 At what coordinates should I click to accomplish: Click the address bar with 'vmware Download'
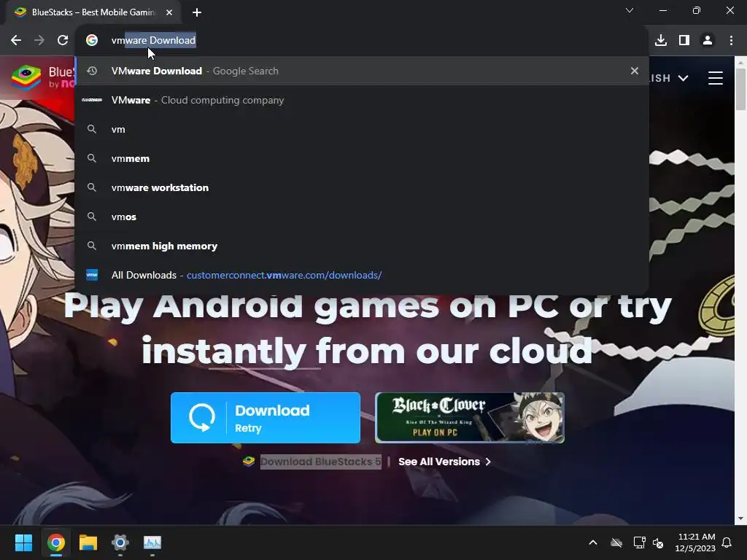pos(362,41)
